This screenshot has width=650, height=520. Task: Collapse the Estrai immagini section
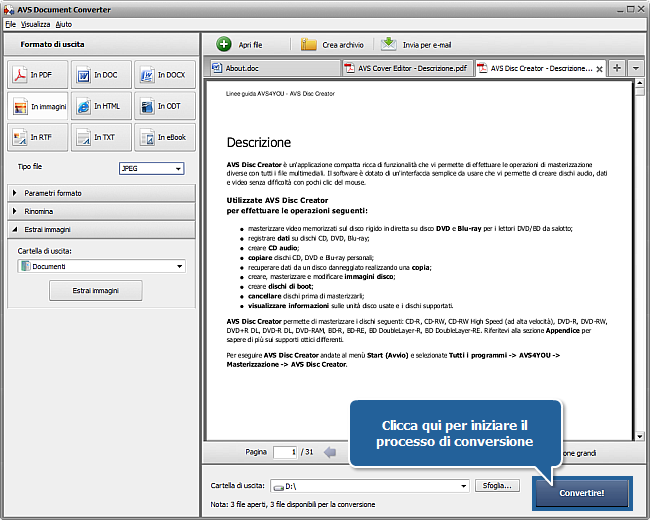coord(101,230)
